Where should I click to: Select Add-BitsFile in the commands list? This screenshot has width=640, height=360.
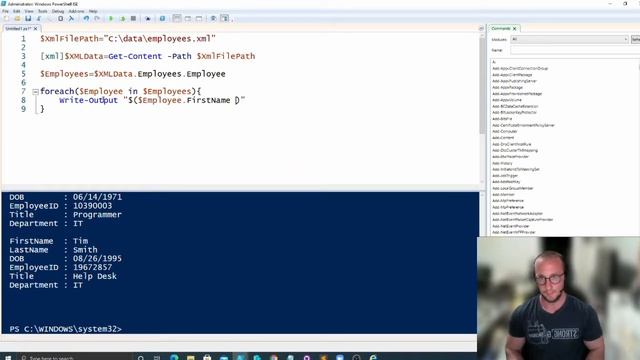[502, 119]
